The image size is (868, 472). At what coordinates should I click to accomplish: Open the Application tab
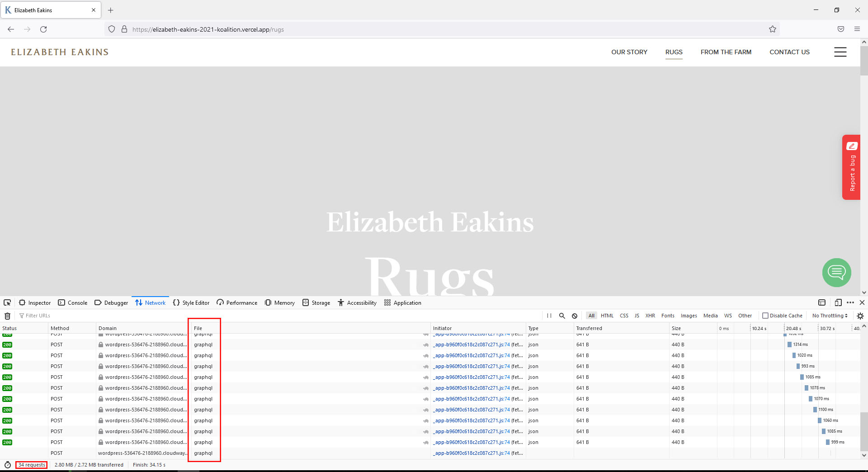[x=403, y=302]
